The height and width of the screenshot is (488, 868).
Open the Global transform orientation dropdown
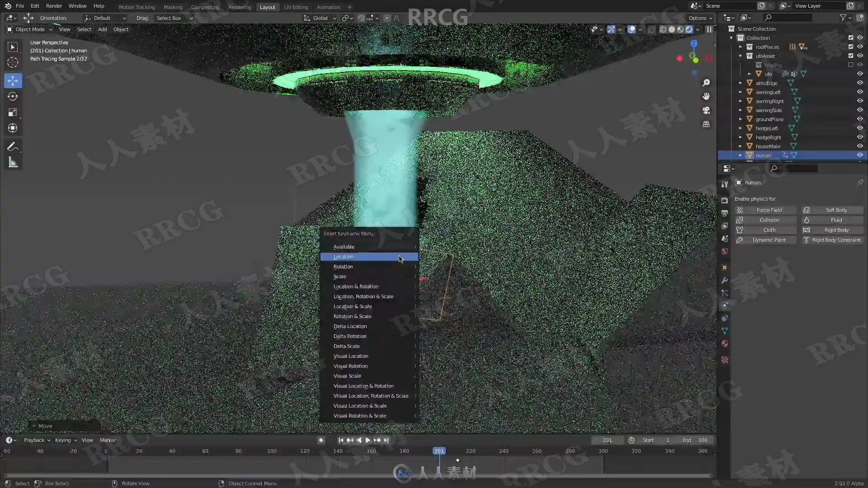(x=320, y=18)
